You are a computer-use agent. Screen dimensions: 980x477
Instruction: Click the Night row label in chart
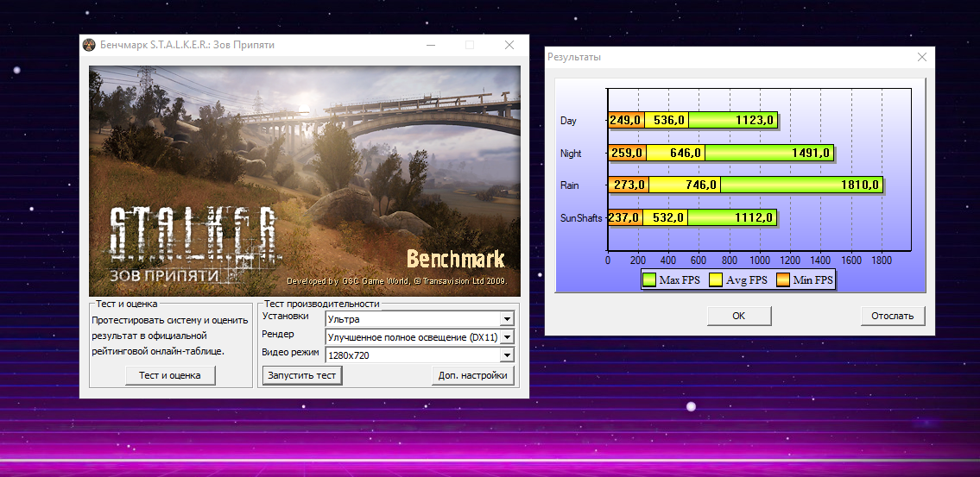[572, 154]
